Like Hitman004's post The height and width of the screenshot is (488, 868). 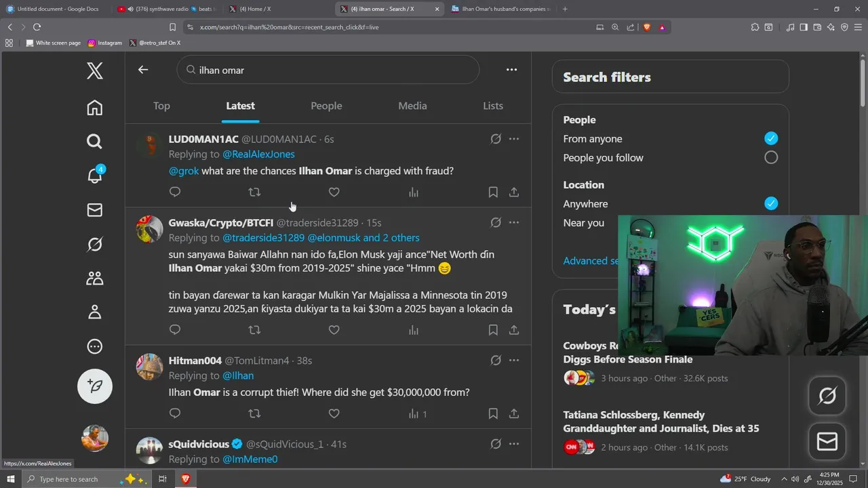coord(334,413)
